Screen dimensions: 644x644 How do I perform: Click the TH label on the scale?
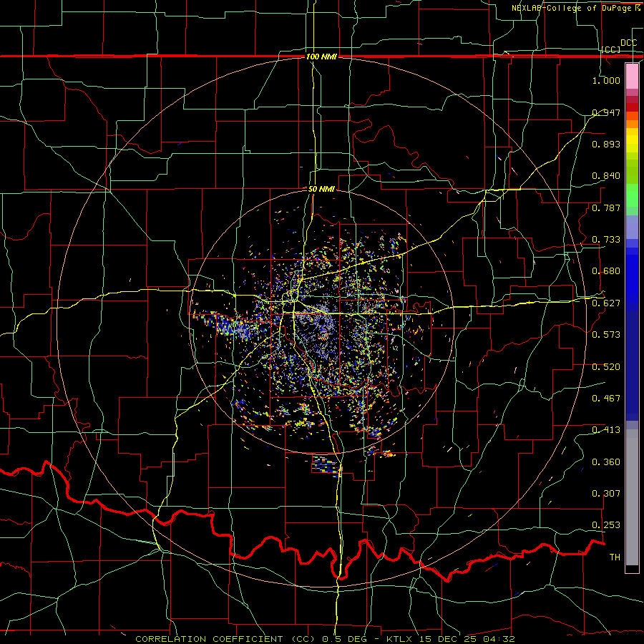pyautogui.click(x=615, y=557)
